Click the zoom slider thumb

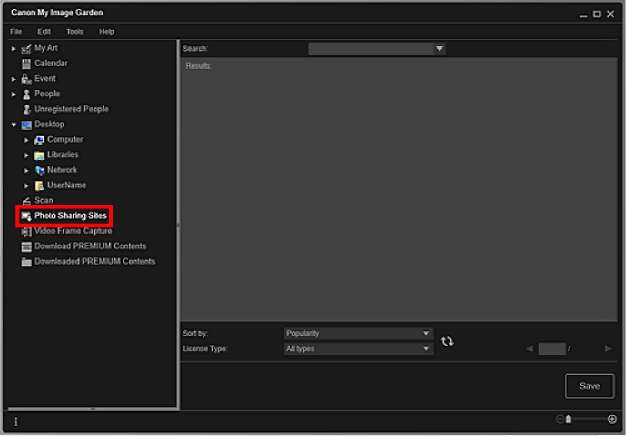pos(568,420)
